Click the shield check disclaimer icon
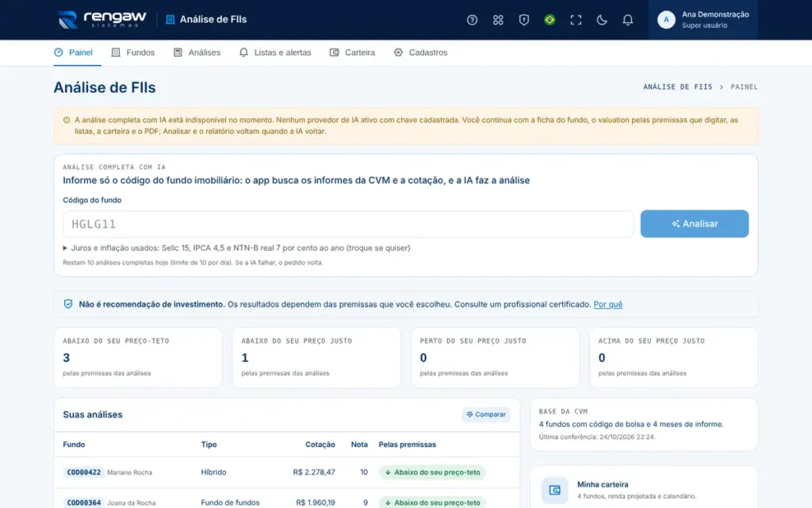812x508 pixels. click(68, 304)
